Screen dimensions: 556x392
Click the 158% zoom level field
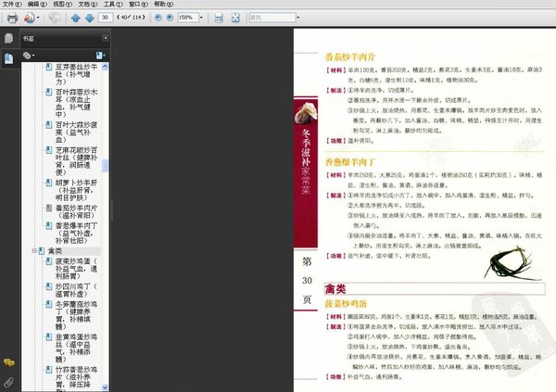(x=188, y=18)
